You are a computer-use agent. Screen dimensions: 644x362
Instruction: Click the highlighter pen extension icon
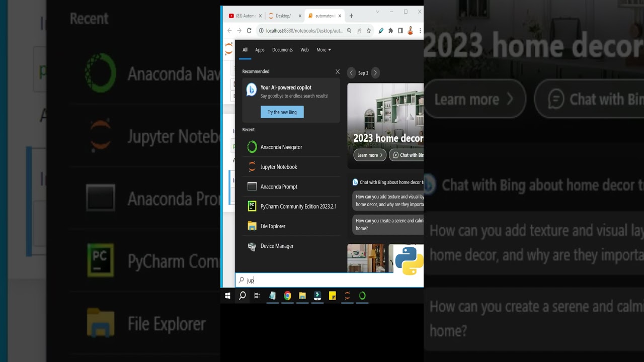click(381, 31)
